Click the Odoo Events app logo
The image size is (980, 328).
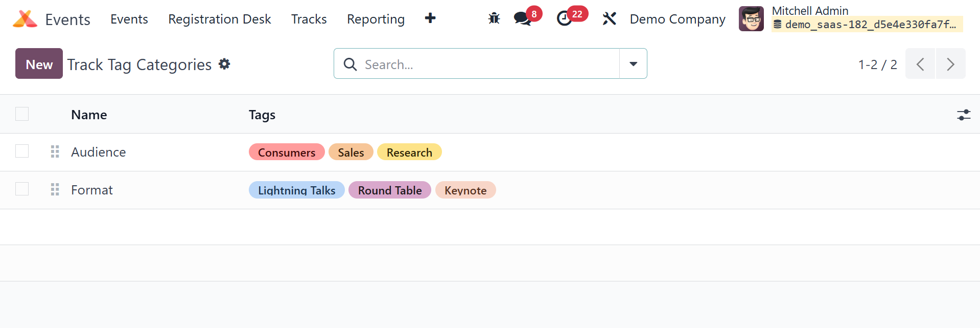click(x=25, y=19)
